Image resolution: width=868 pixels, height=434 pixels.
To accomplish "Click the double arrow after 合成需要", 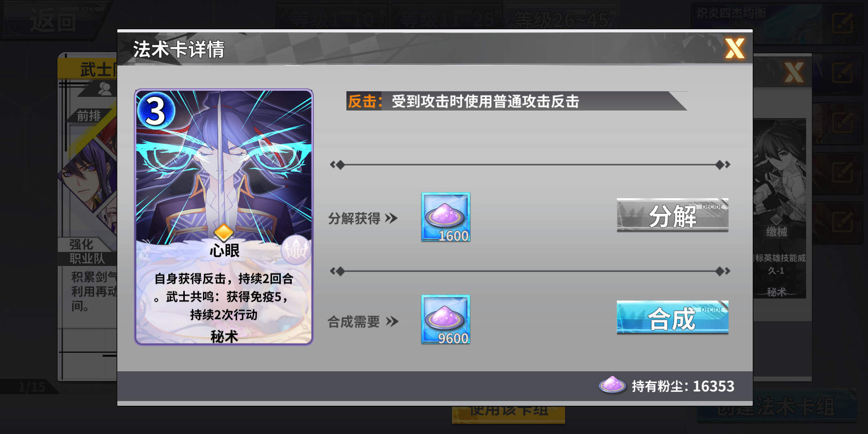I will tap(392, 321).
